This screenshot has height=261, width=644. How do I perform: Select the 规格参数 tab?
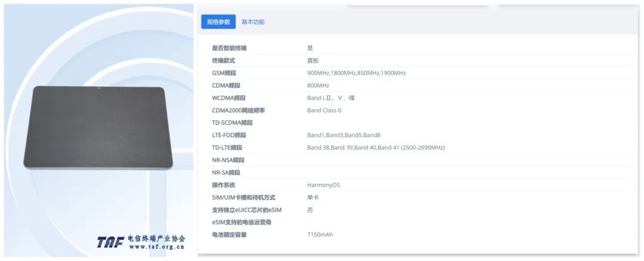[218, 22]
